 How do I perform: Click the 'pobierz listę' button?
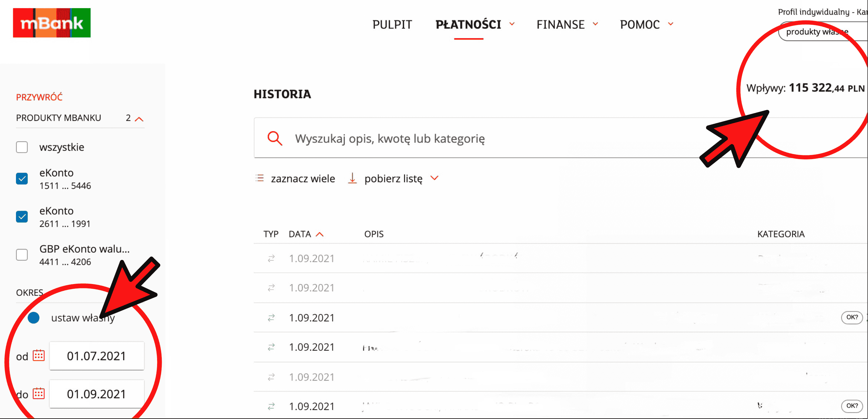393,178
